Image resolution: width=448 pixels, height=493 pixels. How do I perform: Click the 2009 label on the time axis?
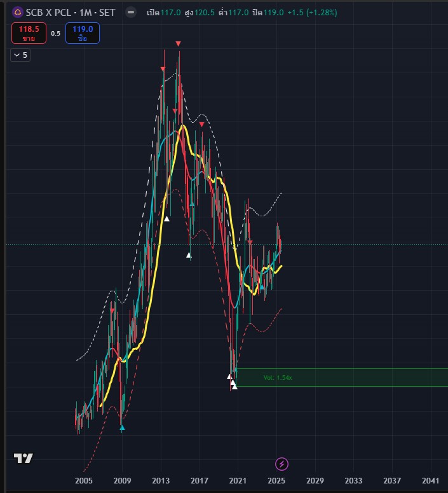coord(122,480)
